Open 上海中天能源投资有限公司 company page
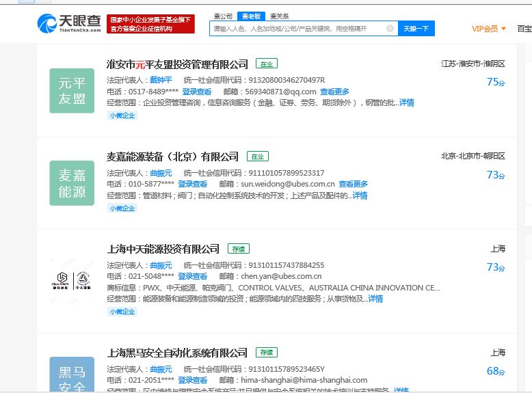The width and height of the screenshot is (532, 393). [163, 249]
